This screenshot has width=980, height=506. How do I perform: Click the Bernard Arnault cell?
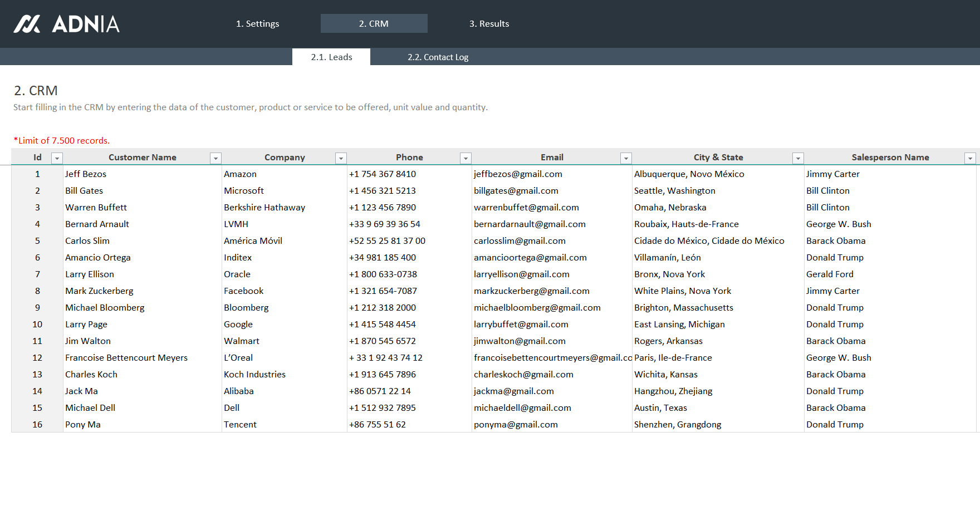point(143,224)
